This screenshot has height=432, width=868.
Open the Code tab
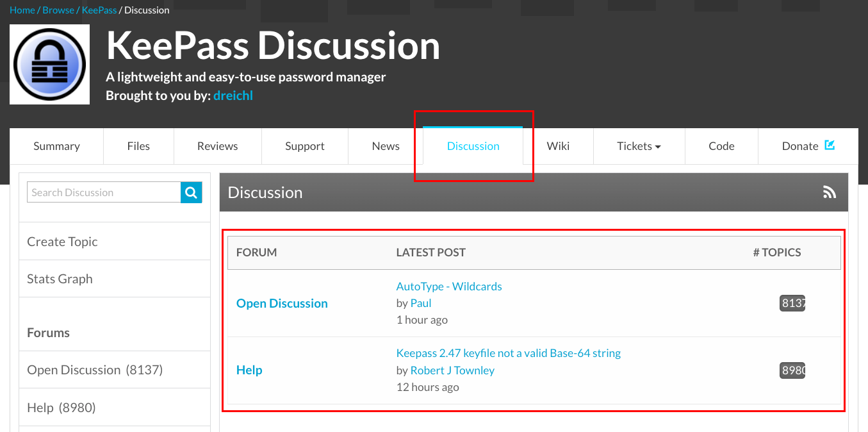(x=721, y=146)
